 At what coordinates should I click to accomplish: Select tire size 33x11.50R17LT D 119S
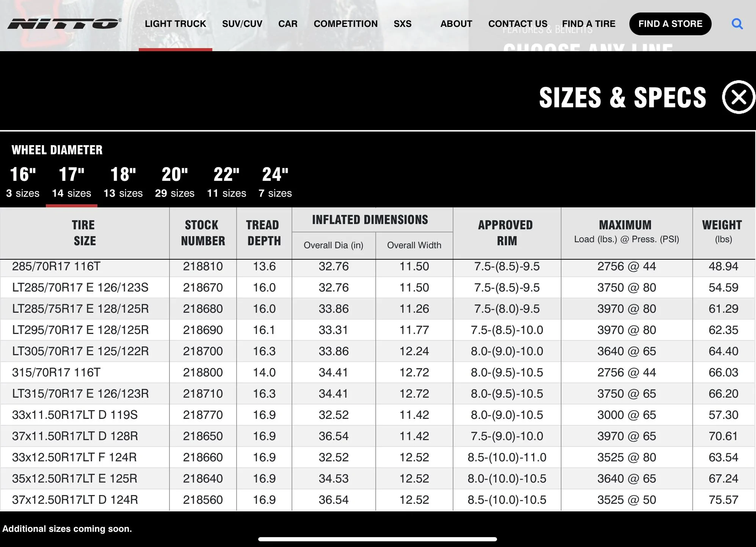[75, 415]
